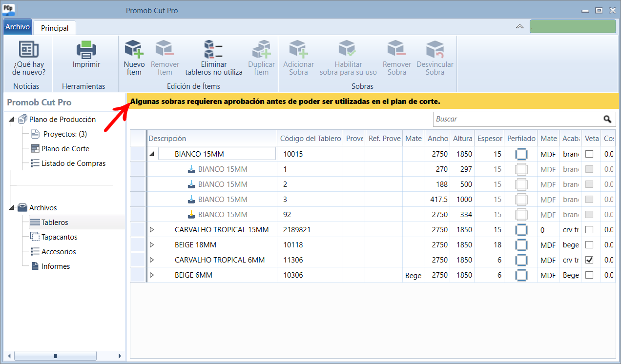621x364 pixels.
Task: Click the perfilado icon of the 270 x 297 row
Action: click(x=521, y=169)
